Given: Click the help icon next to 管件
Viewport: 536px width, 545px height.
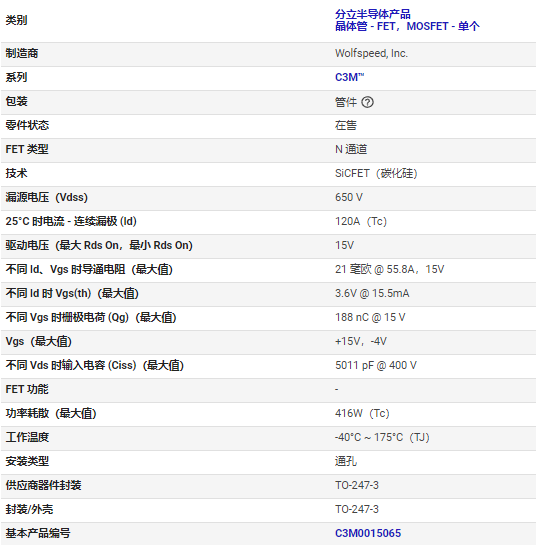Looking at the screenshot, I should click(x=367, y=102).
